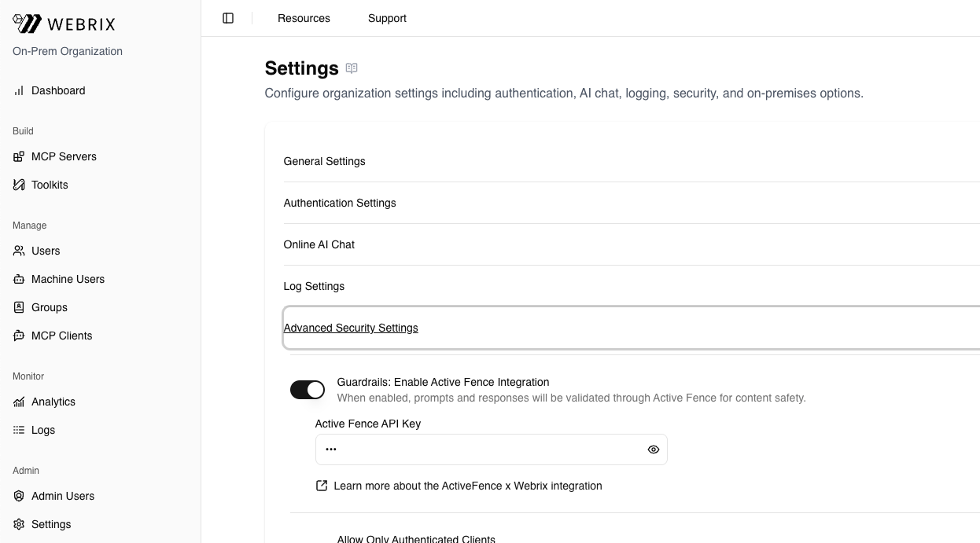This screenshot has height=543, width=980.
Task: Click the Webrix logo icon
Action: pyautogui.click(x=28, y=24)
